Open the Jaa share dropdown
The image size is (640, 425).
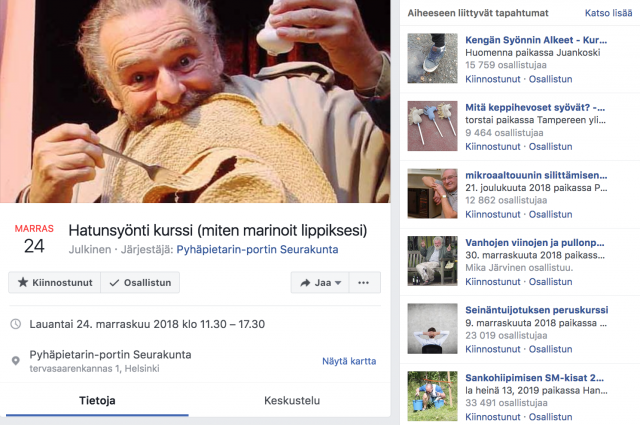coord(317,283)
